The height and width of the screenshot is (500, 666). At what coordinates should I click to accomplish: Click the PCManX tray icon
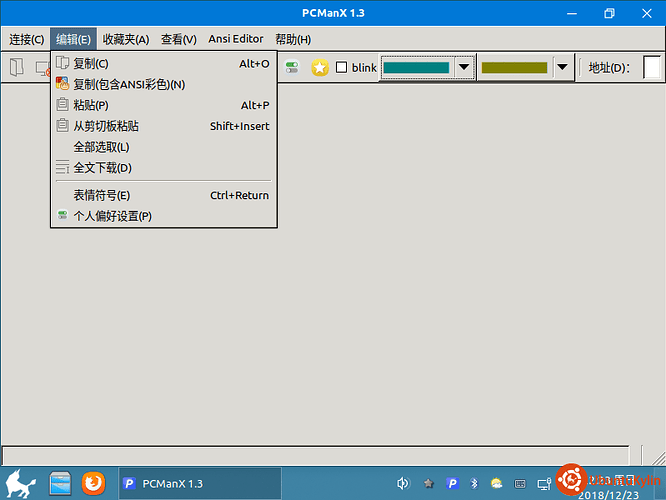coord(452,483)
